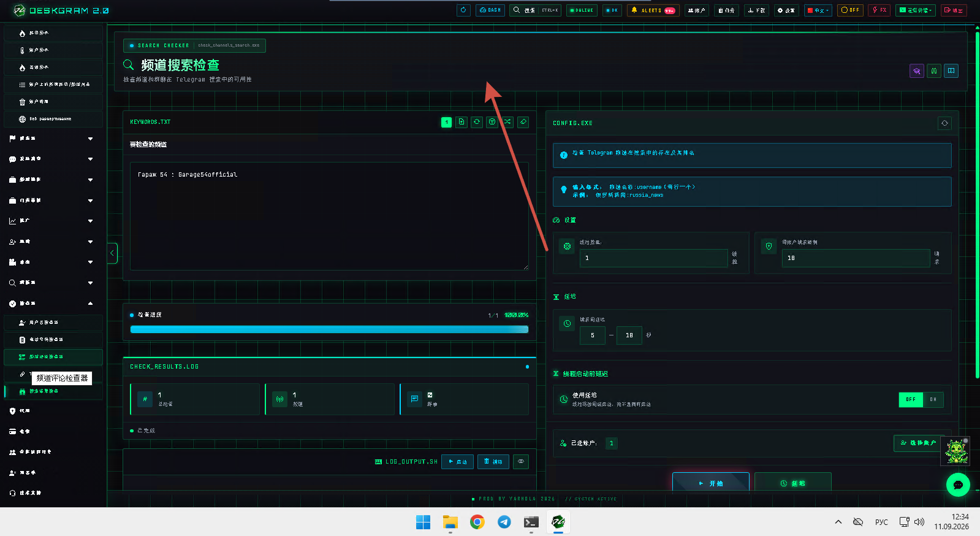The image size is (980, 536).
Task: Collapse the sidebar with the chevron handle
Action: pyautogui.click(x=112, y=253)
